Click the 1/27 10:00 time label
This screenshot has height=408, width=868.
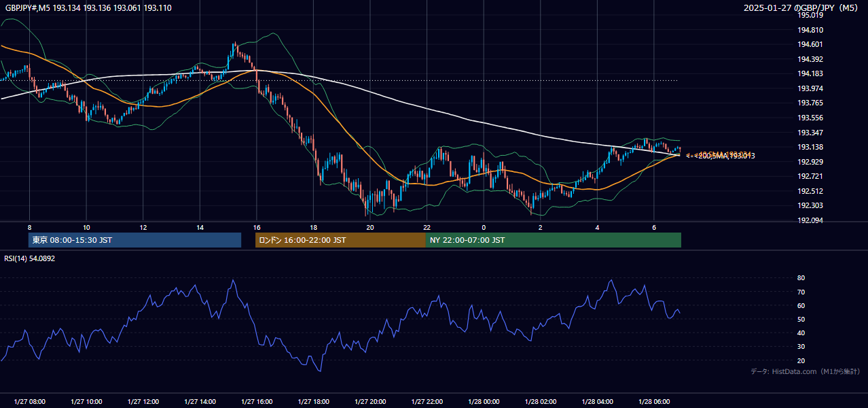pos(86,402)
